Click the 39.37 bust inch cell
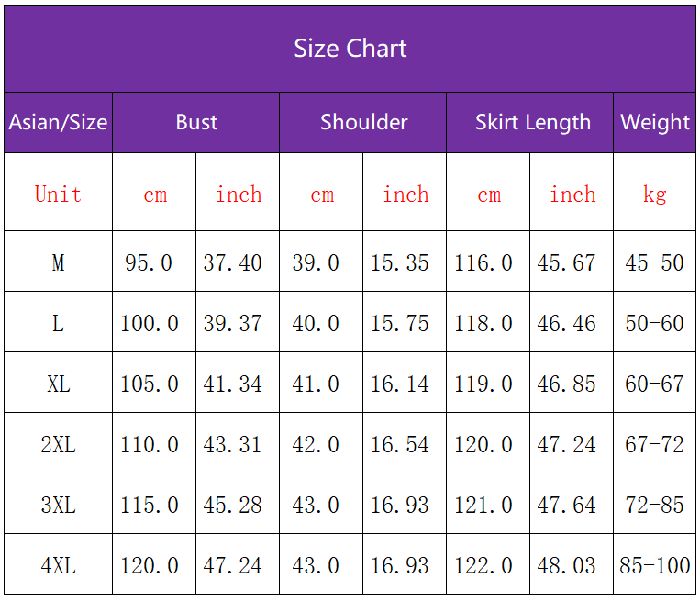Image resolution: width=700 pixels, height=601 pixels. click(x=232, y=324)
